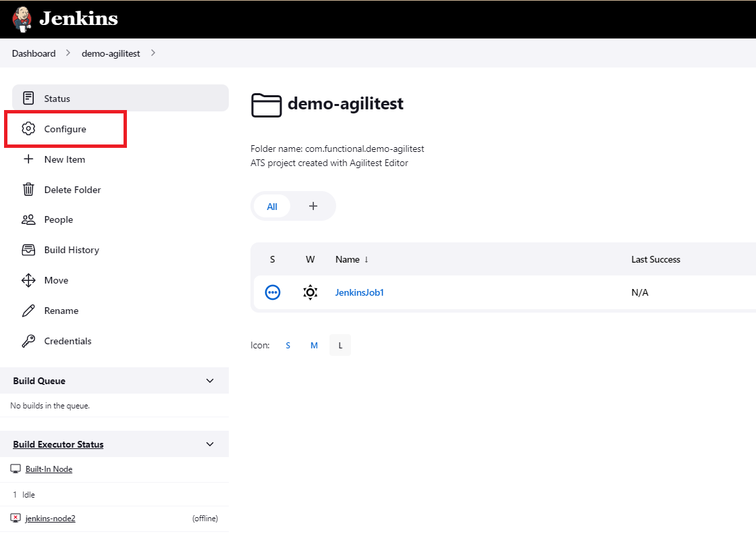Select demo-agilitest breadcrumb

click(111, 53)
